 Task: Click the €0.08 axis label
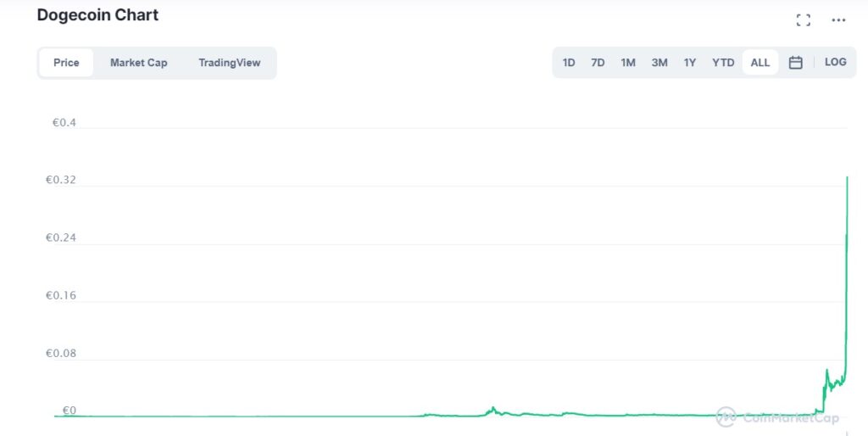61,353
